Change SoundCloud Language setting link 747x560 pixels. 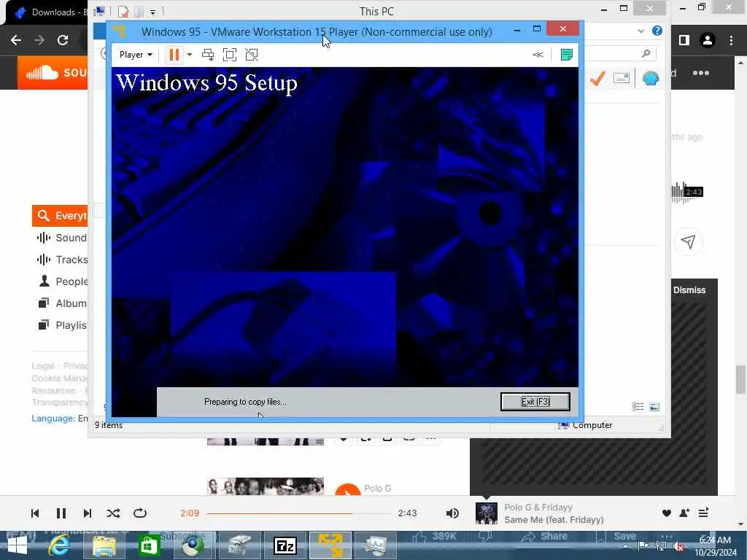[60, 418]
